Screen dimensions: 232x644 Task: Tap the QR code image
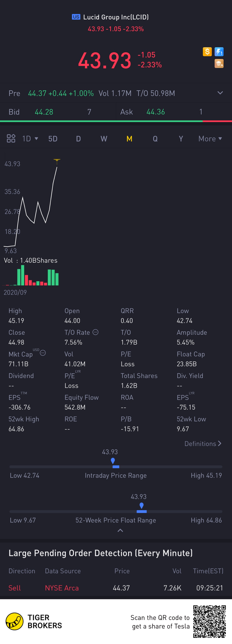click(x=210, y=622)
